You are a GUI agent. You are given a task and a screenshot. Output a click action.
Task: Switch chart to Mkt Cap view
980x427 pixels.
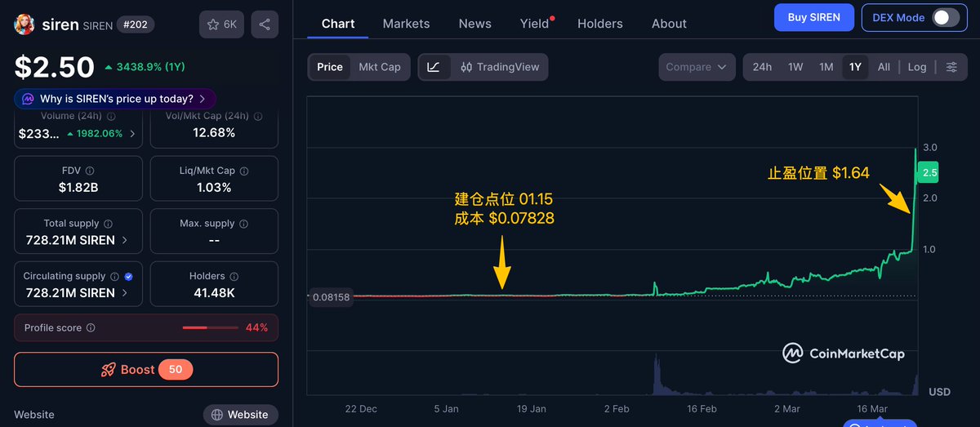[x=380, y=67]
